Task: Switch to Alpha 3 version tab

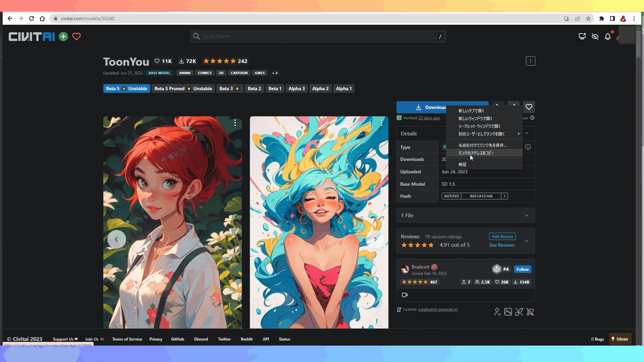Action: tap(297, 88)
